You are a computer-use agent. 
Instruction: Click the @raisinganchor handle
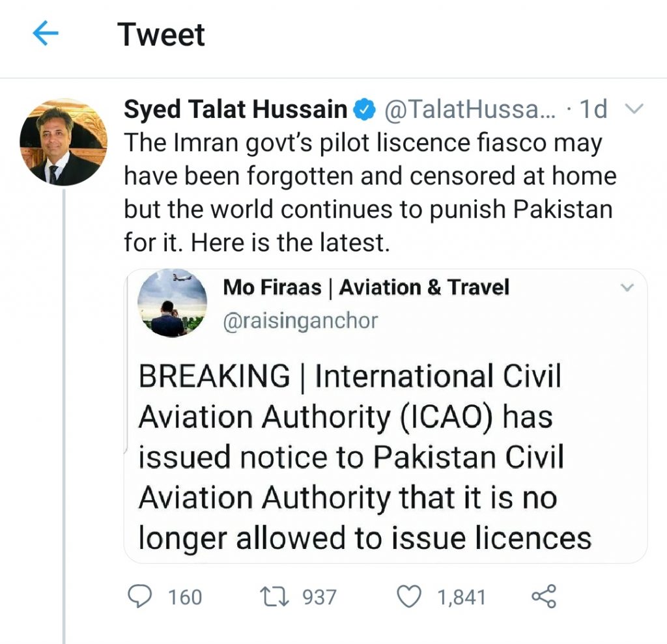coord(300,321)
